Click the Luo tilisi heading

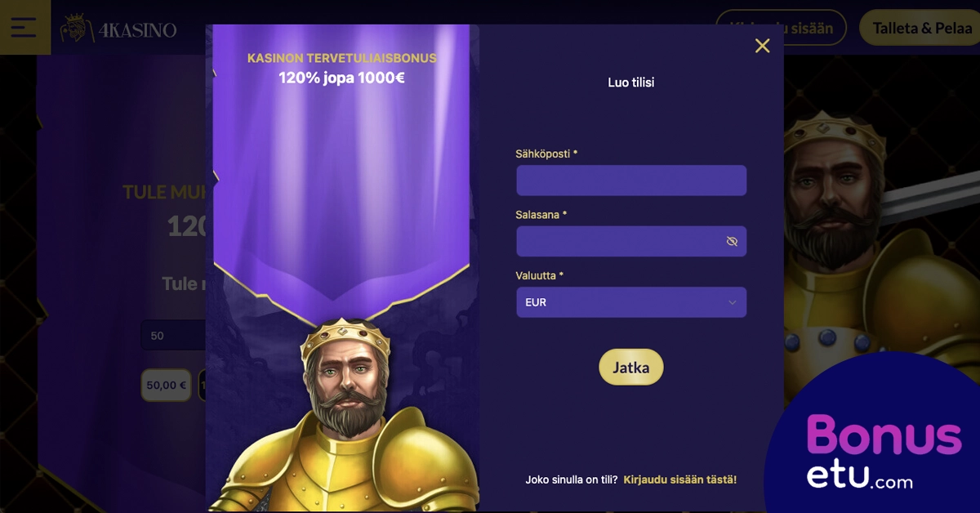pyautogui.click(x=631, y=83)
